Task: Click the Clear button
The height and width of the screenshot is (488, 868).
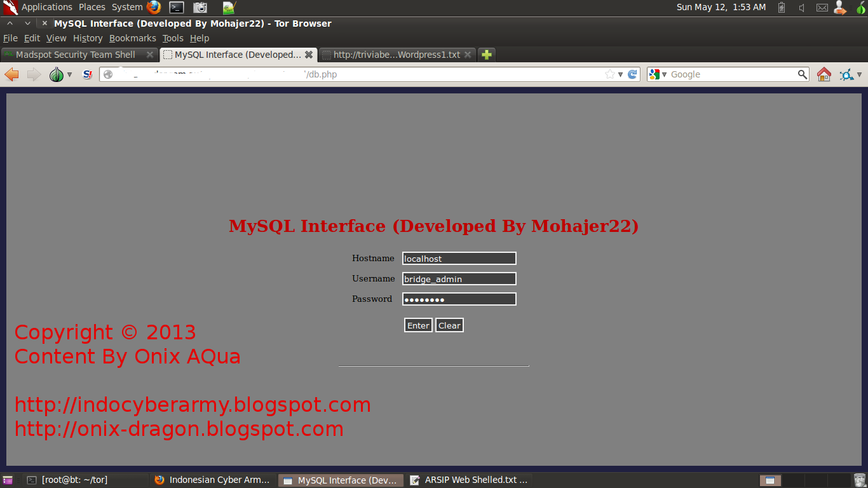Action: [449, 325]
